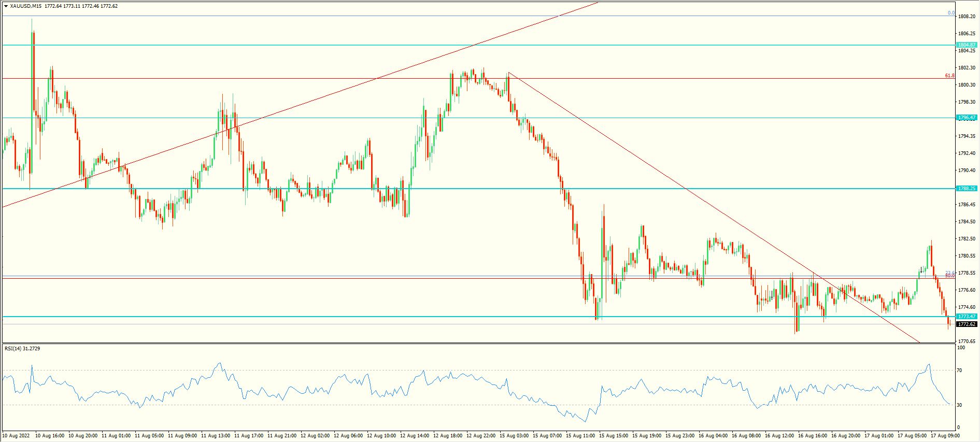
Task: Select the cyan 1788.25 price level label
Action: click(x=967, y=189)
